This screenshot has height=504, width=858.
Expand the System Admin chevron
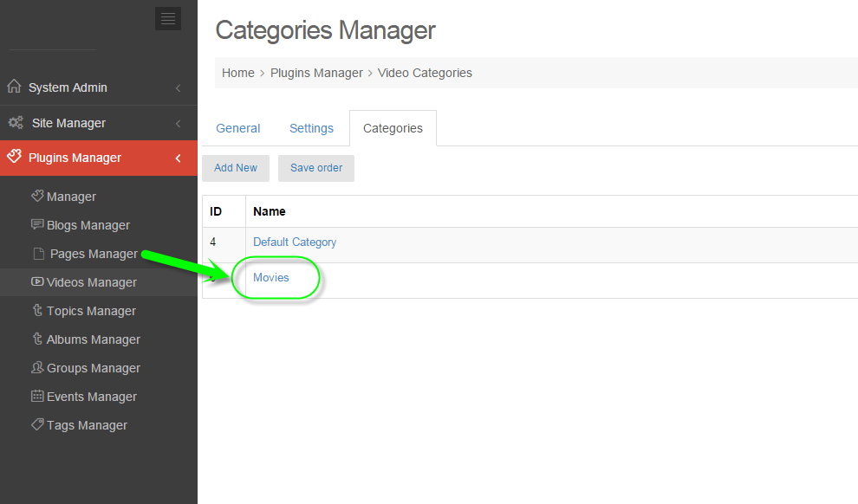[x=178, y=87]
